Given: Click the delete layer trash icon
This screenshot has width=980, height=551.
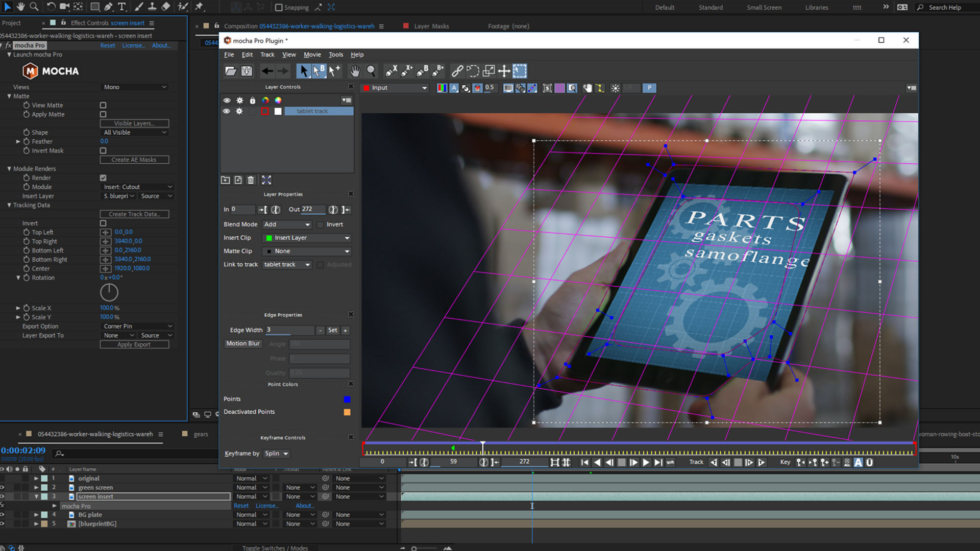Looking at the screenshot, I should coord(251,180).
